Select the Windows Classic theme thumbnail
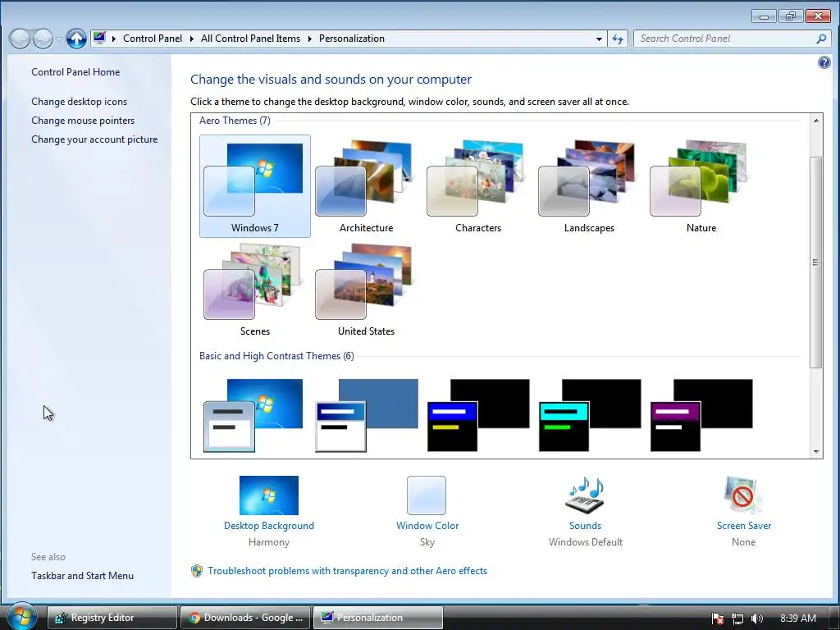840x630 pixels. (x=367, y=415)
